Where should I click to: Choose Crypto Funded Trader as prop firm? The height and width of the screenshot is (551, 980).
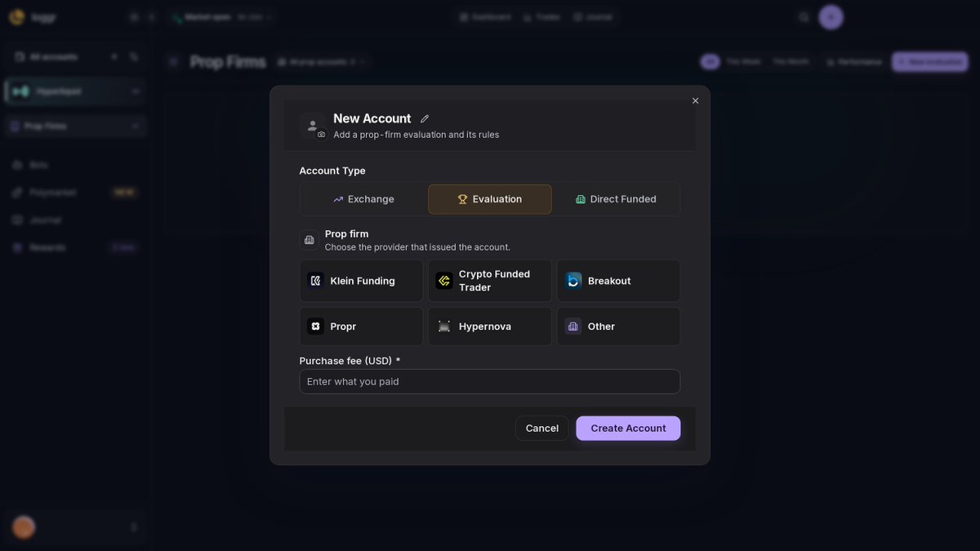click(490, 281)
